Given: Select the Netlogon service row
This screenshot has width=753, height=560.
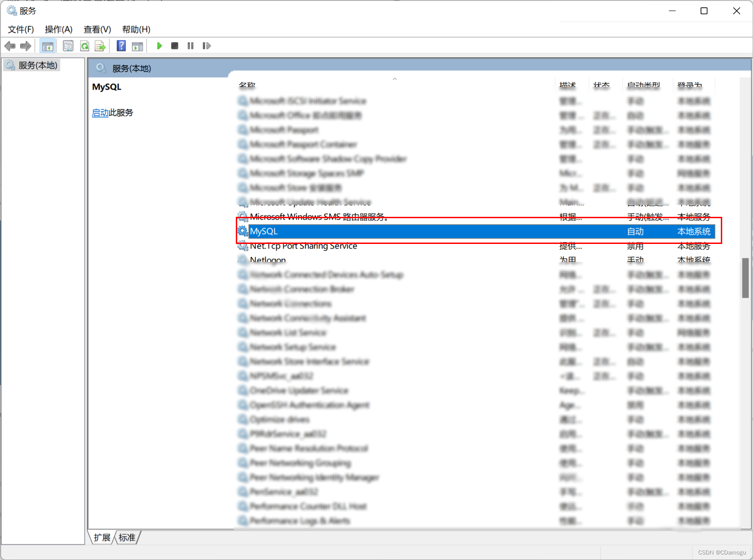Looking at the screenshot, I should coord(268,260).
